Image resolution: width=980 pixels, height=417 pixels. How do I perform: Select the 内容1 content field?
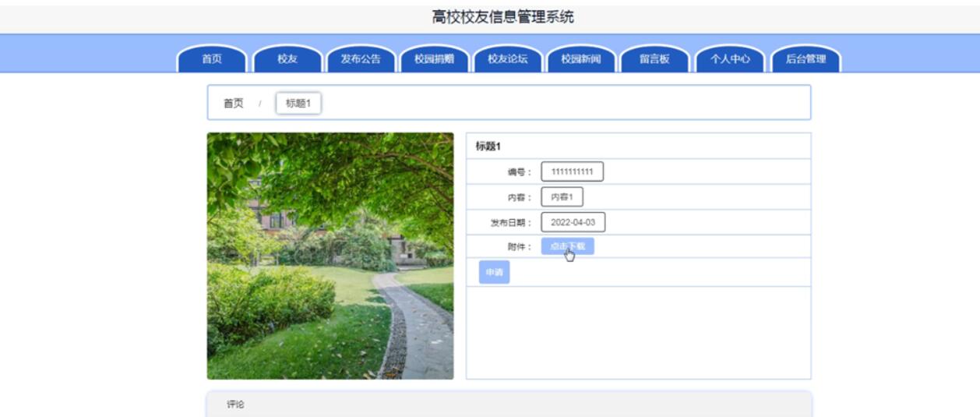pyautogui.click(x=562, y=197)
